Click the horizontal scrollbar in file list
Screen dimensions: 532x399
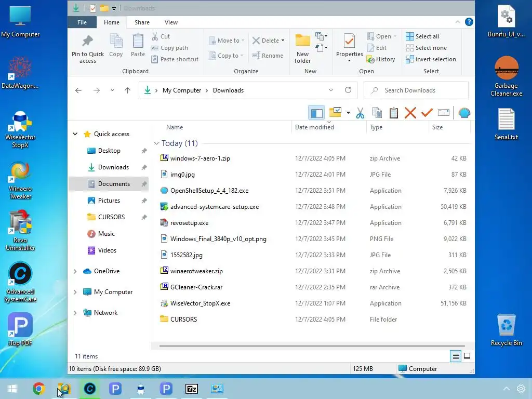click(x=312, y=345)
